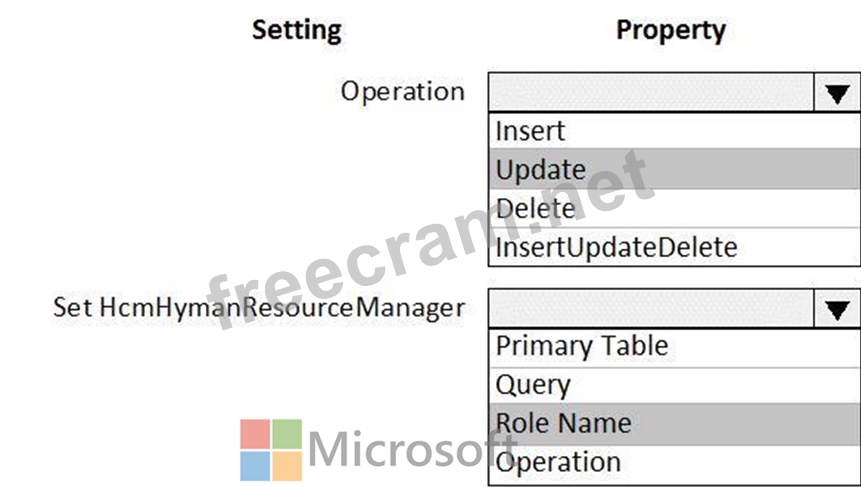Click the Property column header
861x487 pixels.
670,30
